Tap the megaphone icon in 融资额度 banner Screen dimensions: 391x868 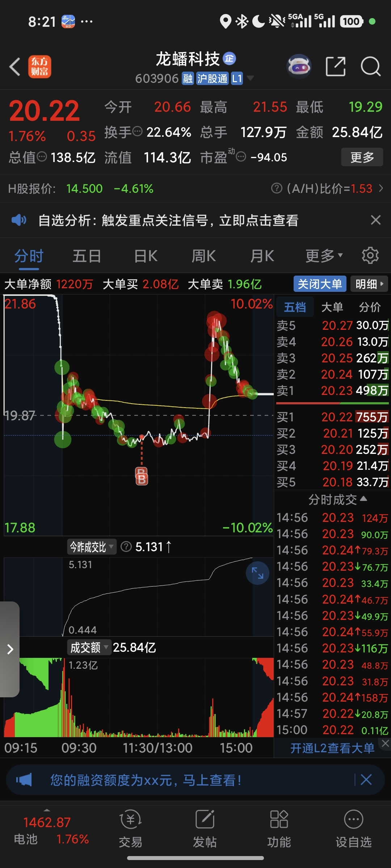[24, 780]
